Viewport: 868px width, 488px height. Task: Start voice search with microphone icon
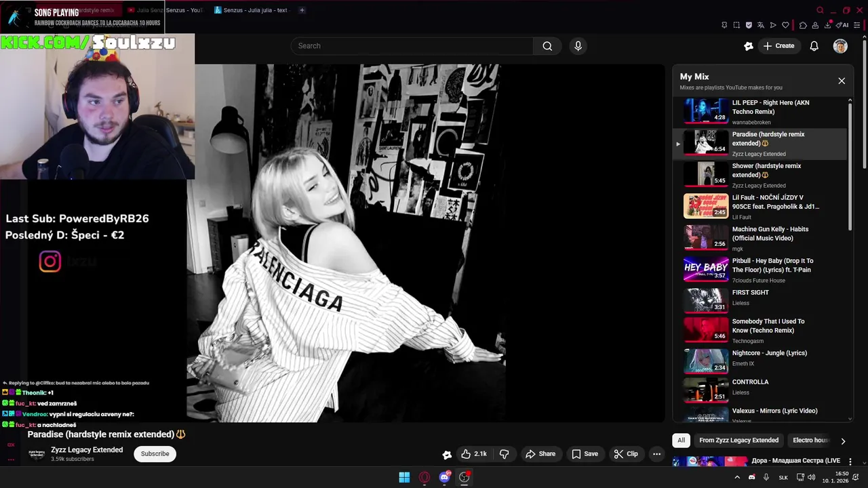point(578,46)
